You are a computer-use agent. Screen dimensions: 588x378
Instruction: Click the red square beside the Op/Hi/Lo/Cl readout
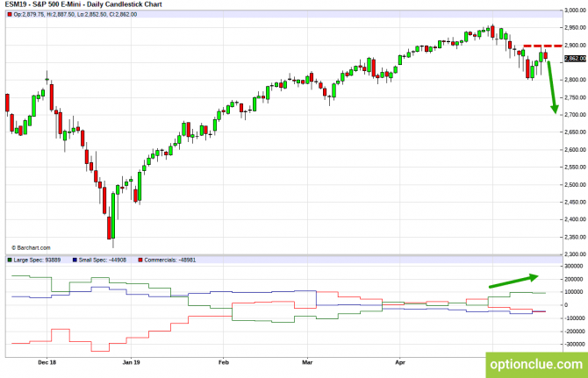pos(10,15)
